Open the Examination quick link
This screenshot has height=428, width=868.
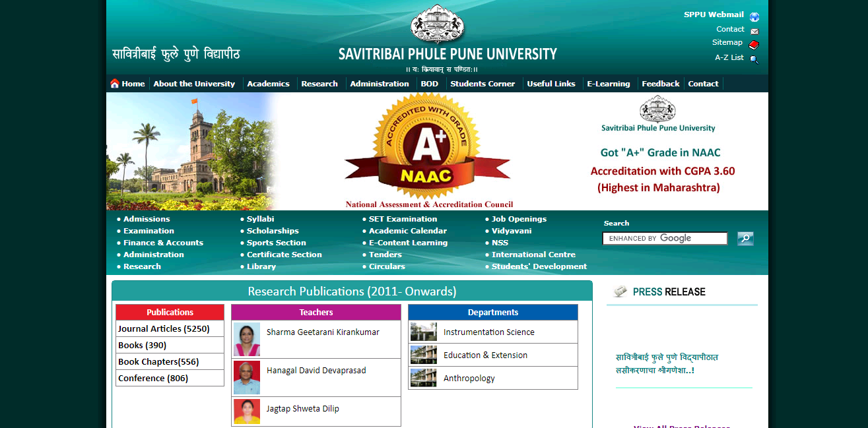149,231
